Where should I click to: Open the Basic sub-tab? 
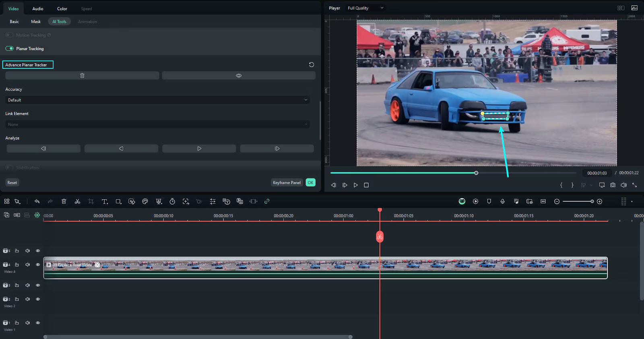14,22
